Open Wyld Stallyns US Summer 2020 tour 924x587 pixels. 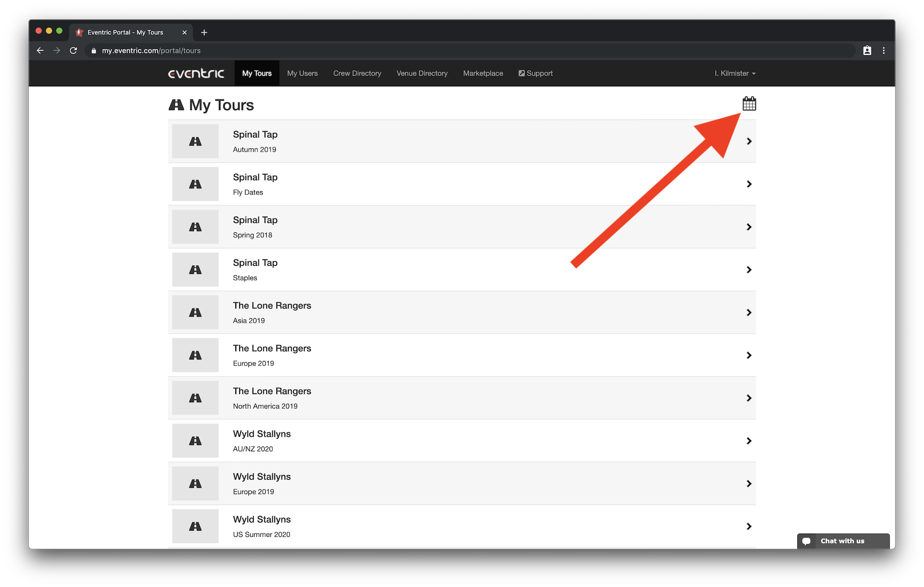(x=462, y=526)
